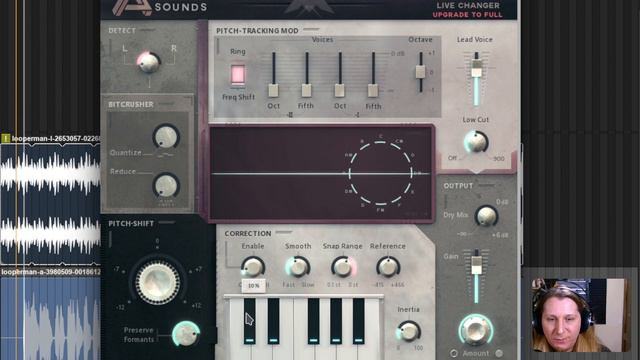
Task: Click the first Oct voice fader
Action: 273,90
